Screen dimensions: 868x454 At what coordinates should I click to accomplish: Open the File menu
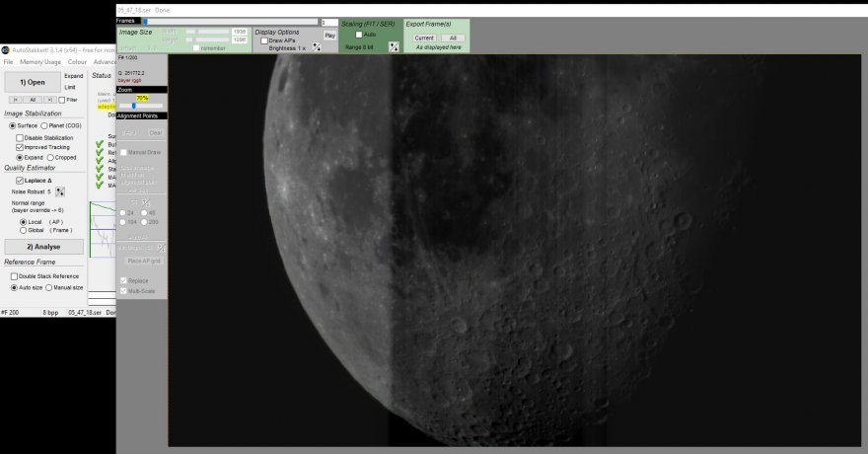pos(8,62)
